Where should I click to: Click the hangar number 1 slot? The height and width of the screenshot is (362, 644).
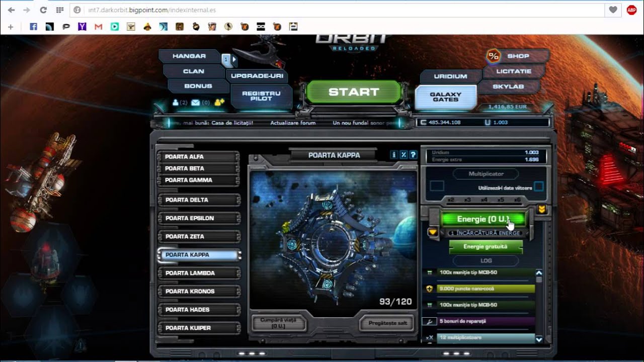pos(226,59)
